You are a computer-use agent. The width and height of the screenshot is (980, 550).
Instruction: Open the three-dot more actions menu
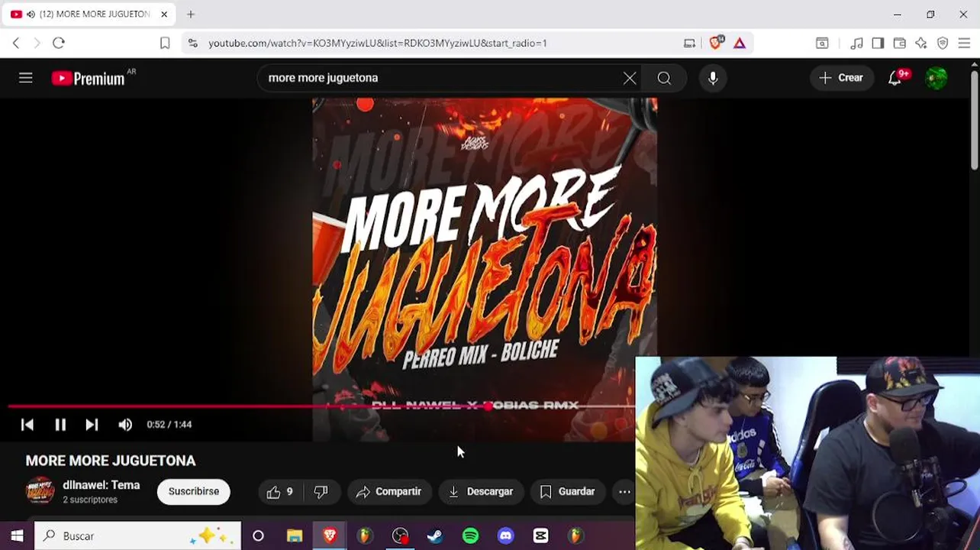point(624,492)
